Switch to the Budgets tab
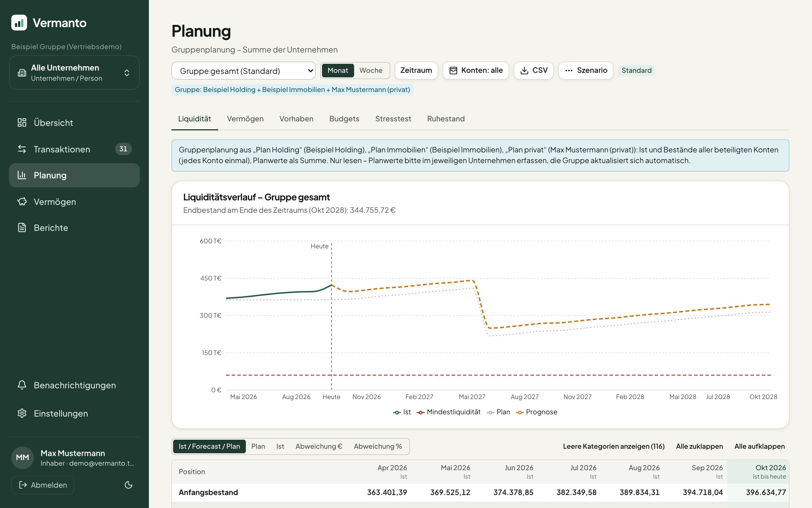Image resolution: width=812 pixels, height=508 pixels. tap(344, 119)
